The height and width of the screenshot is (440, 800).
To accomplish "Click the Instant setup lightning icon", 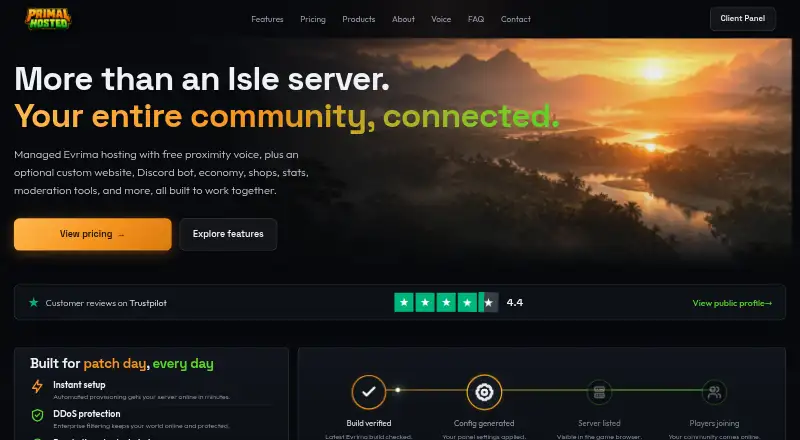I will click(x=37, y=386).
